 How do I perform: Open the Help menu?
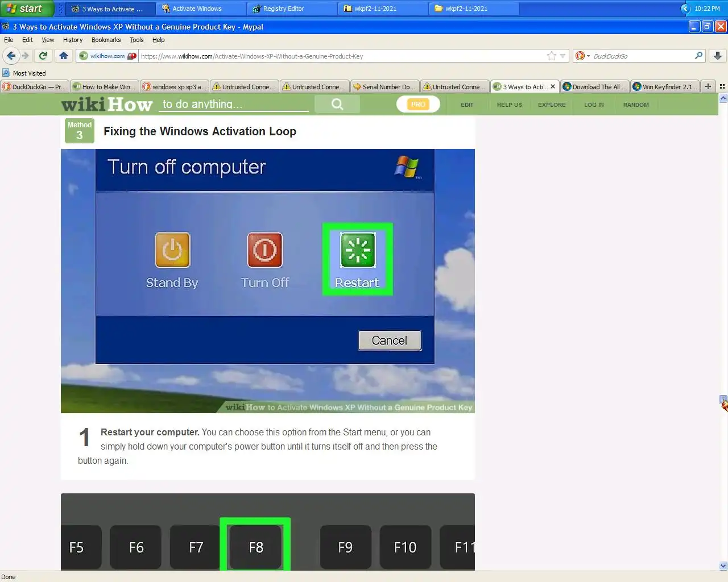(x=159, y=40)
